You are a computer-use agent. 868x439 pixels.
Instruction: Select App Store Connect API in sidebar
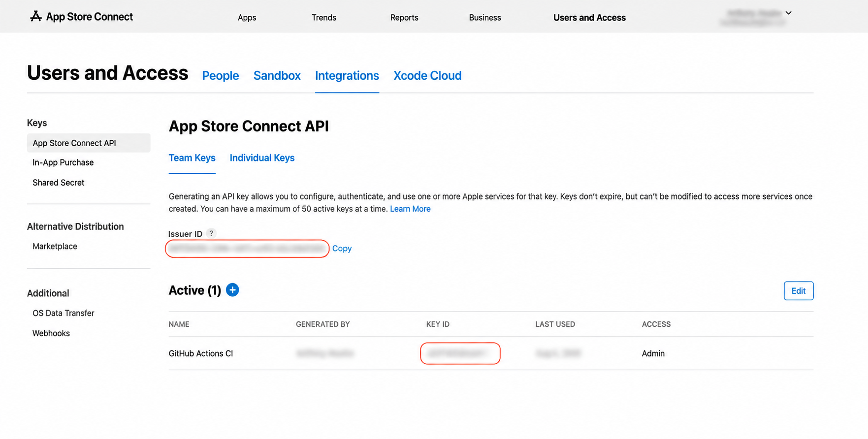click(89, 143)
